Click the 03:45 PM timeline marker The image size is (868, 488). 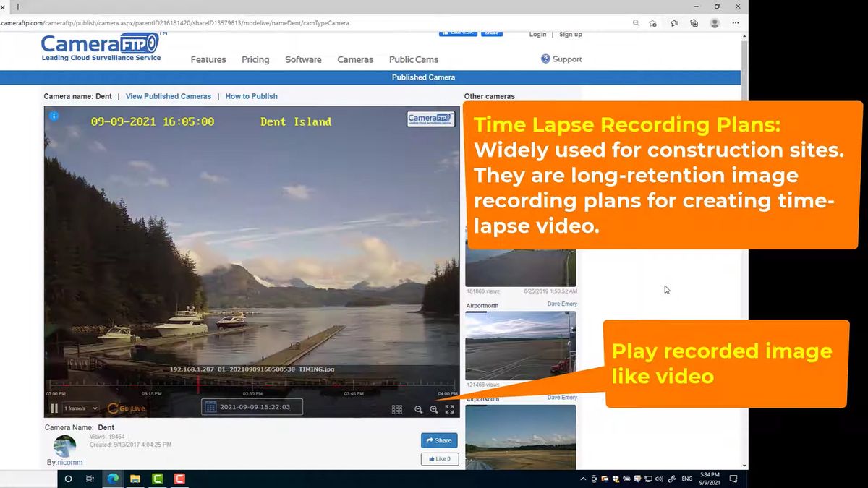point(354,394)
